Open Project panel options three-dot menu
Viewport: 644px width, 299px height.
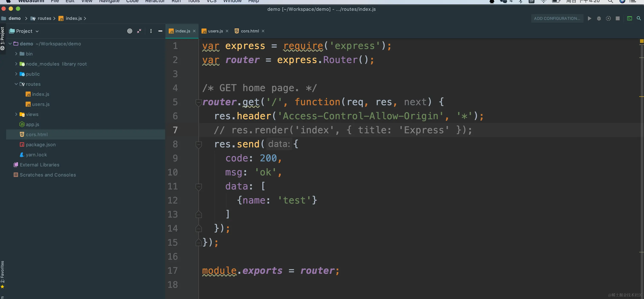tap(151, 31)
